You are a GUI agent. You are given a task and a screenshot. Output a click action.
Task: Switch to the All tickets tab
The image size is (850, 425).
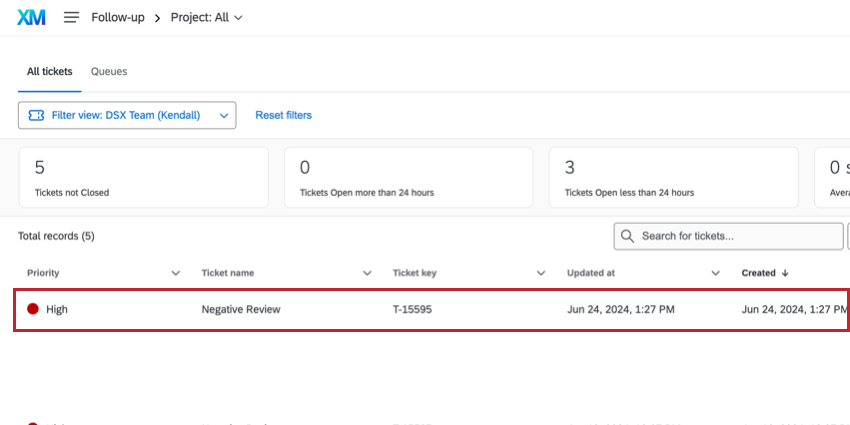point(49,72)
